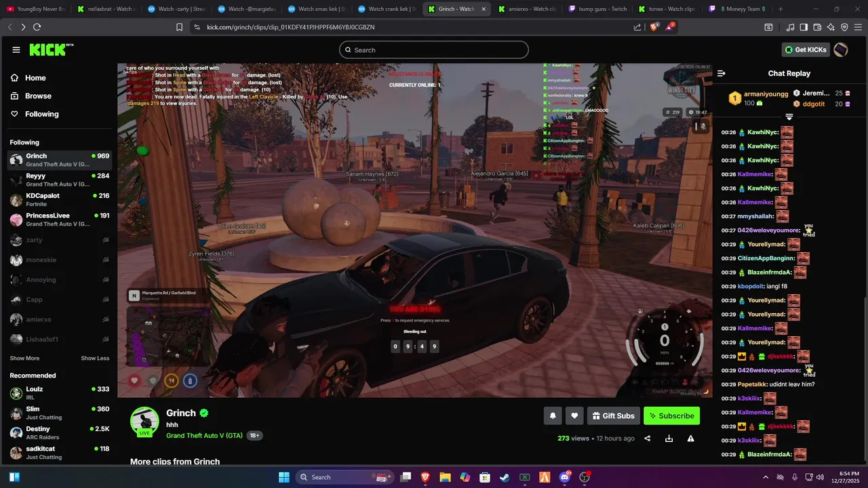This screenshot has width=868, height=488.
Task: Click Grinch's live avatar
Action: 144,422
